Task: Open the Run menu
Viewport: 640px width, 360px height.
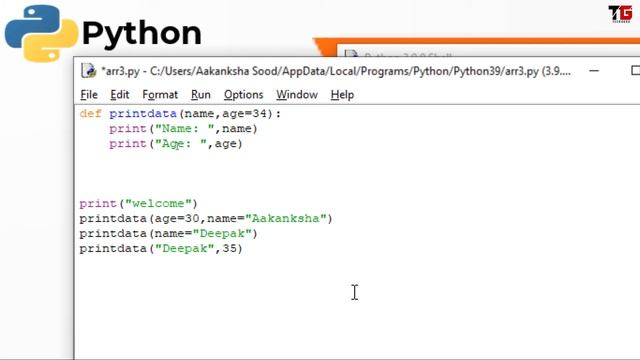Action: click(201, 95)
